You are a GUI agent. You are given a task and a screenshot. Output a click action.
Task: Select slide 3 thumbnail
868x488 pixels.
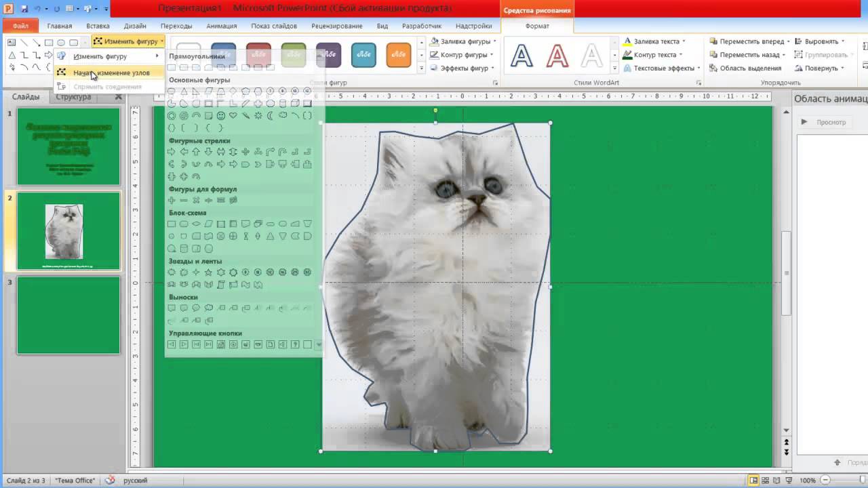(68, 315)
